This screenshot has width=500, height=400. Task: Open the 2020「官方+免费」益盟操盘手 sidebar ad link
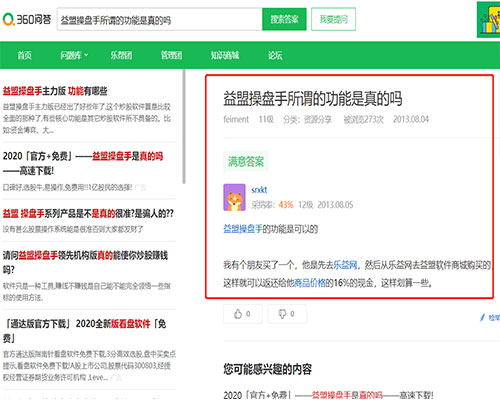[83, 163]
